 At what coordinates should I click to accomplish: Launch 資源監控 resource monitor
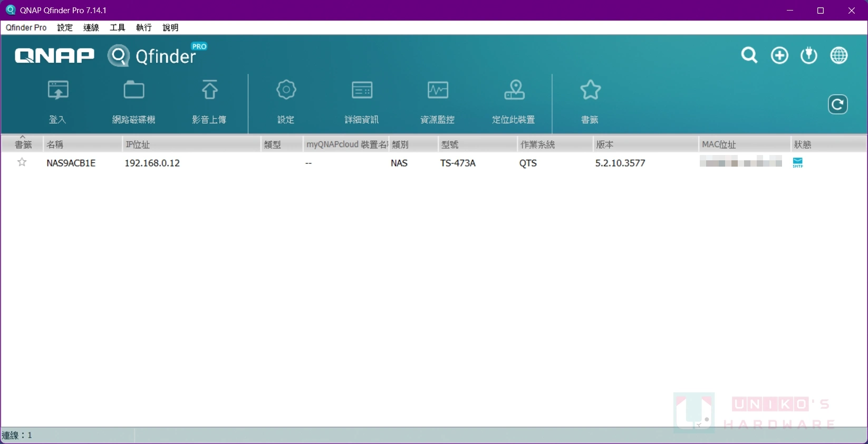(438, 102)
